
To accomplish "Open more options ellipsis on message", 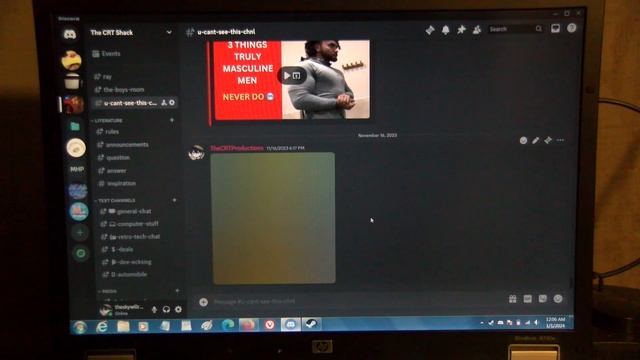I will coord(560,140).
